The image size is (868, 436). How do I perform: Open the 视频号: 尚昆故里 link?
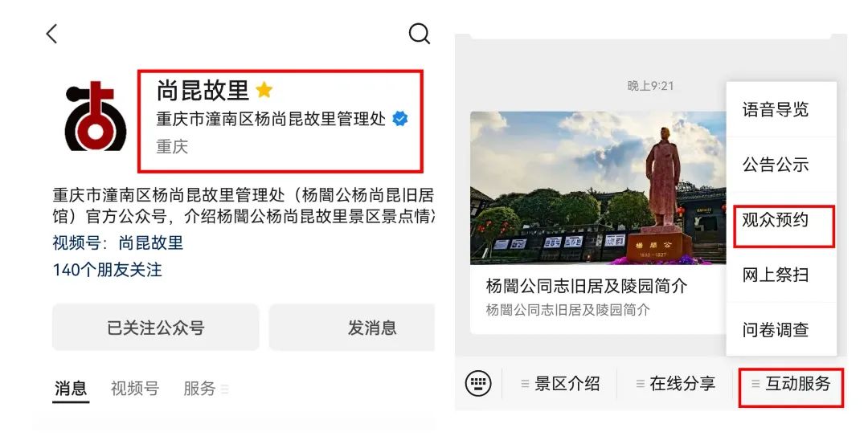click(118, 243)
